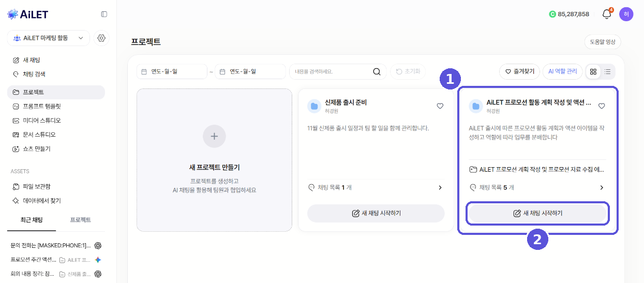The width and height of the screenshot is (644, 283).
Task: Open the 도움말 영상 button
Action: click(602, 42)
